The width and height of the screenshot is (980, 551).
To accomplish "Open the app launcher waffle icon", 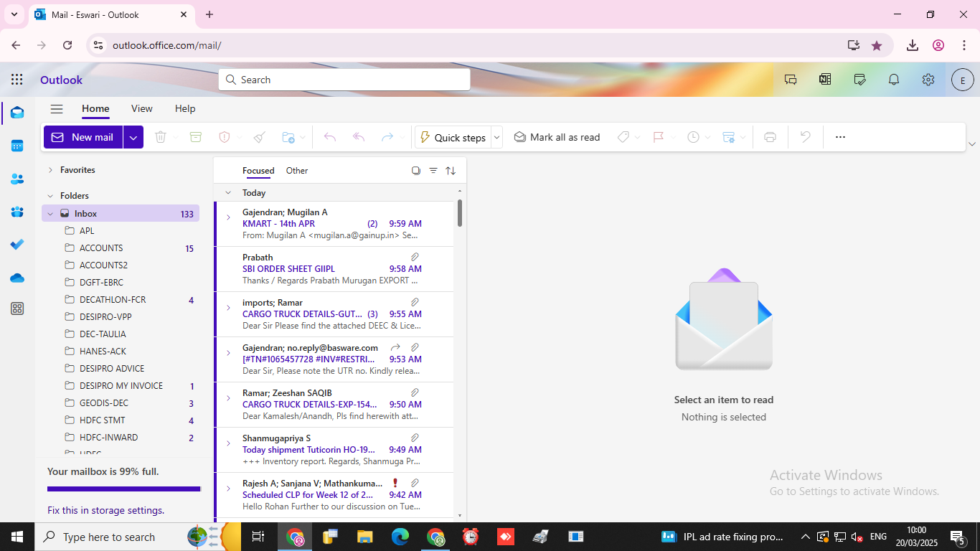I will pos(17,80).
